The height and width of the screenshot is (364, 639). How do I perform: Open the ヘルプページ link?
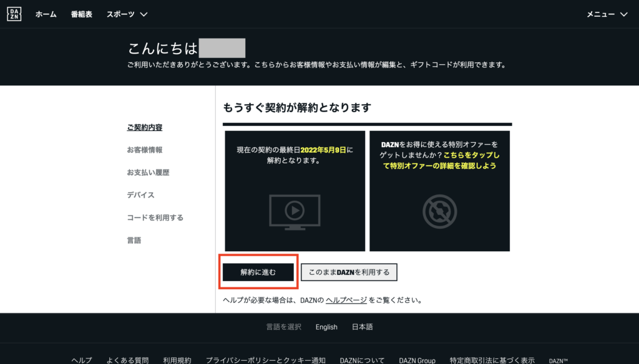coord(346,300)
